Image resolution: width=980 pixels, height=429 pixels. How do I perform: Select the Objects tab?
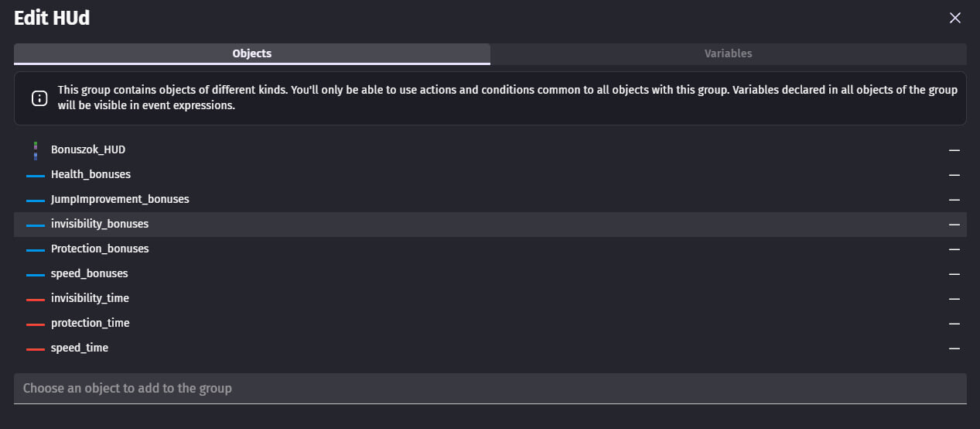point(251,54)
